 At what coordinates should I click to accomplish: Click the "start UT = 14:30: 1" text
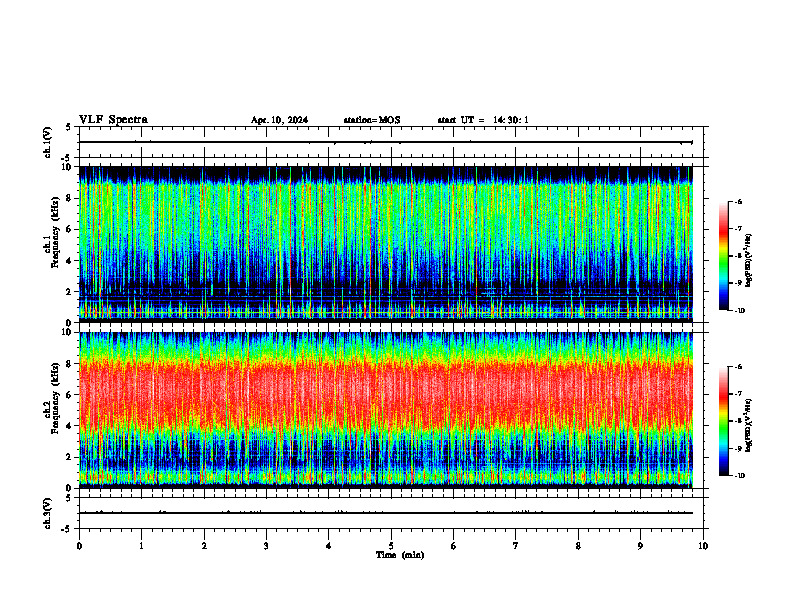click(x=483, y=120)
